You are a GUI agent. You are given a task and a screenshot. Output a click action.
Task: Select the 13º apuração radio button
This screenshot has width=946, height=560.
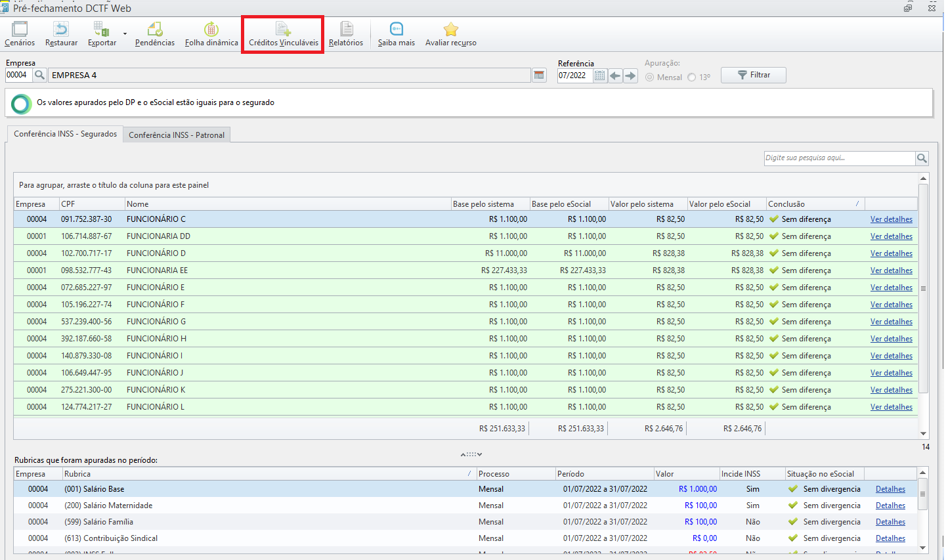(x=691, y=77)
